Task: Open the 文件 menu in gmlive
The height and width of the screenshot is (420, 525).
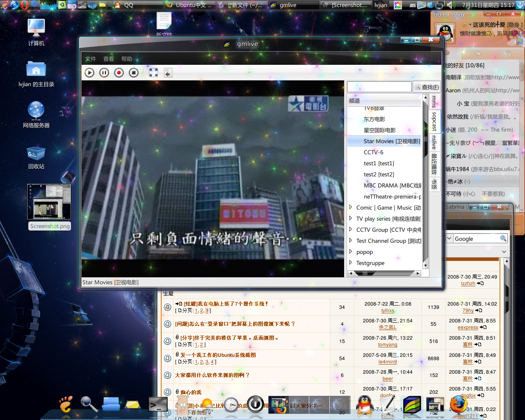Action: [91, 59]
